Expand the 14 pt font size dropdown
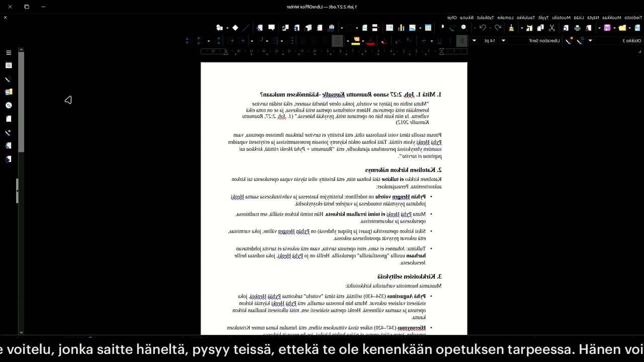 click(x=474, y=40)
